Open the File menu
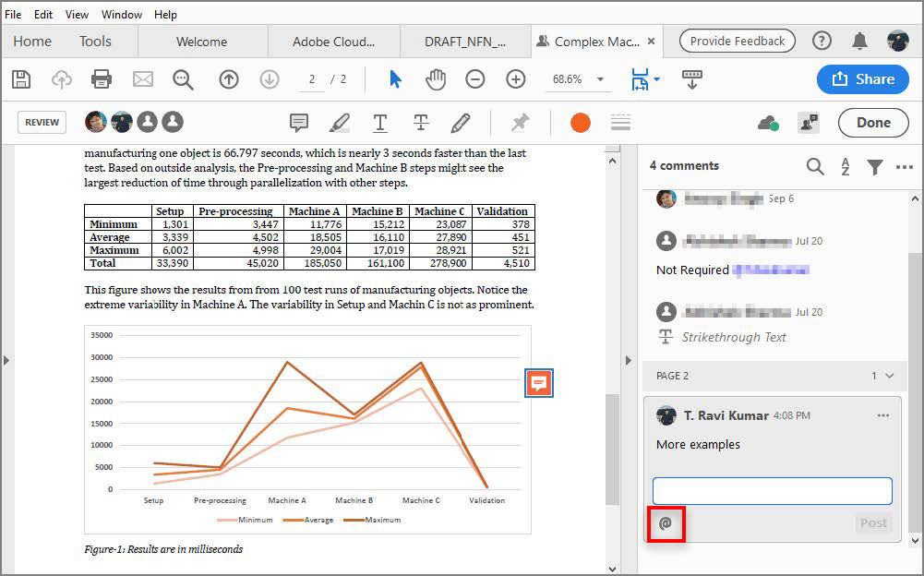The width and height of the screenshot is (924, 576). [x=13, y=14]
